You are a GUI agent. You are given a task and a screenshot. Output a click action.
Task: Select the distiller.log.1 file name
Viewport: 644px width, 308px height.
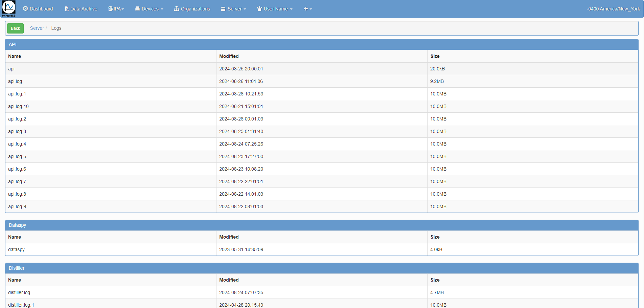click(x=21, y=305)
